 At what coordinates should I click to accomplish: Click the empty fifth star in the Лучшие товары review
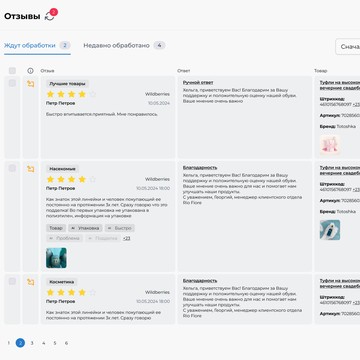click(x=93, y=94)
